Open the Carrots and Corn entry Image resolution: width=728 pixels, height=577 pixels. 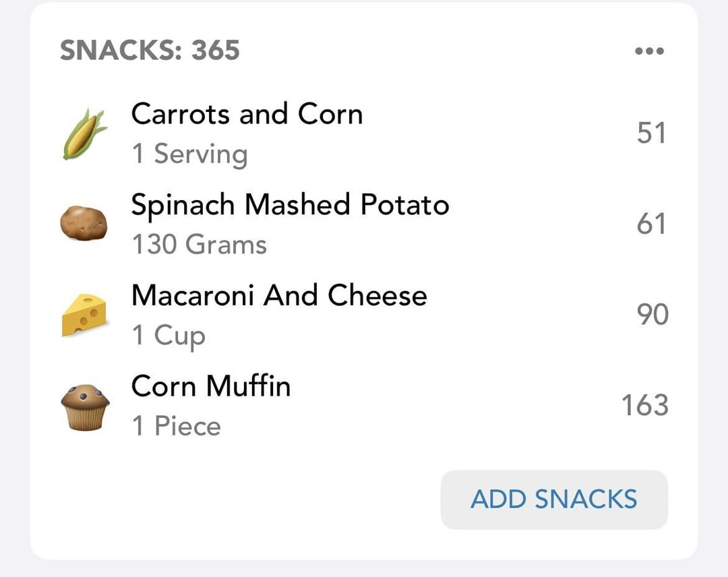(x=247, y=114)
